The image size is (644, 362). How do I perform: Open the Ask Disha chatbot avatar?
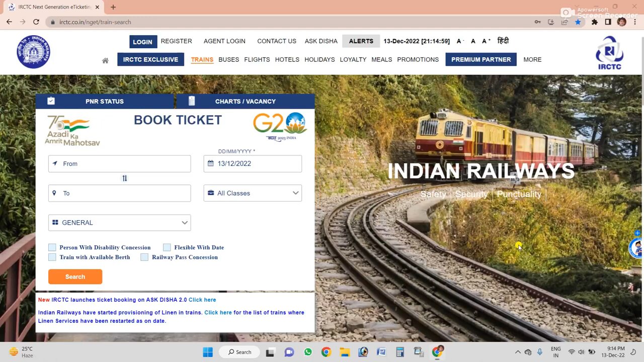coord(637,248)
